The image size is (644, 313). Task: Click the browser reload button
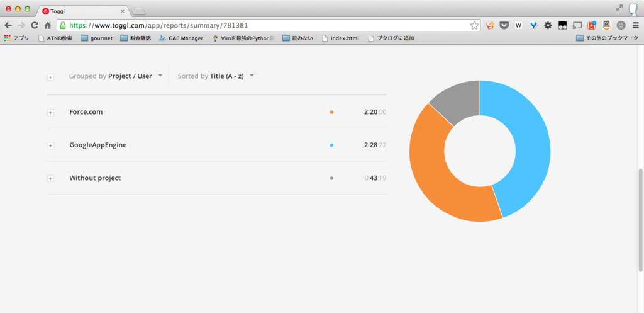coord(35,25)
